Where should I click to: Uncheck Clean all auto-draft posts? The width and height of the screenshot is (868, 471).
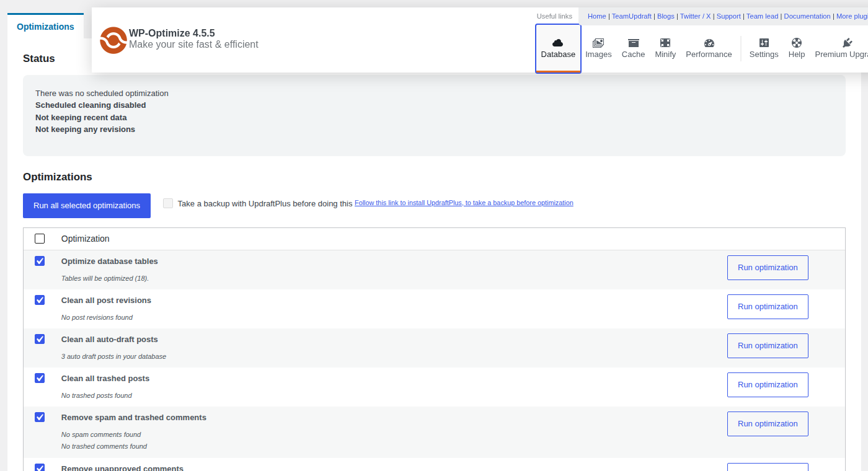point(40,339)
